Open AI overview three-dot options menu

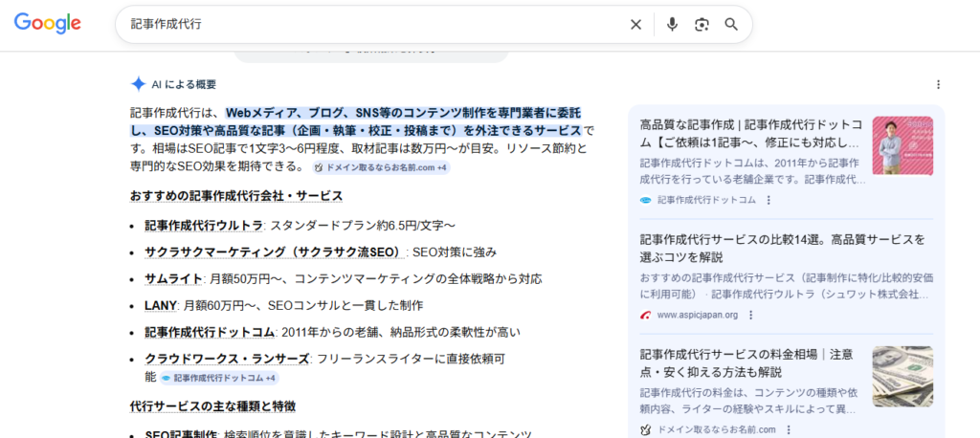click(x=938, y=84)
